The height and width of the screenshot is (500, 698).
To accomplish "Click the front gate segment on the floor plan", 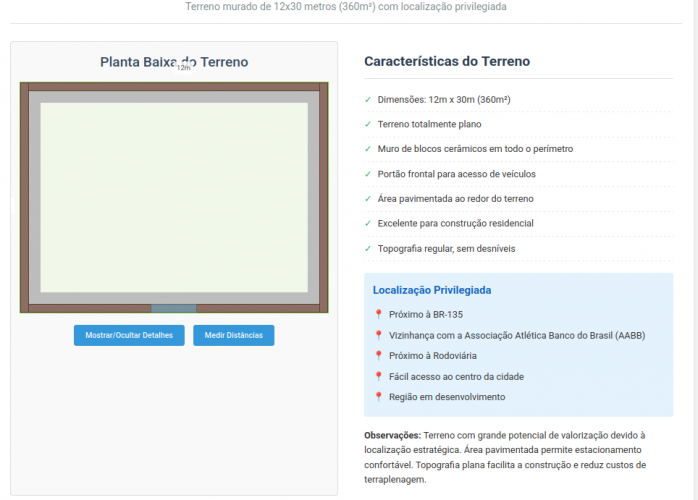I will coord(174,308).
